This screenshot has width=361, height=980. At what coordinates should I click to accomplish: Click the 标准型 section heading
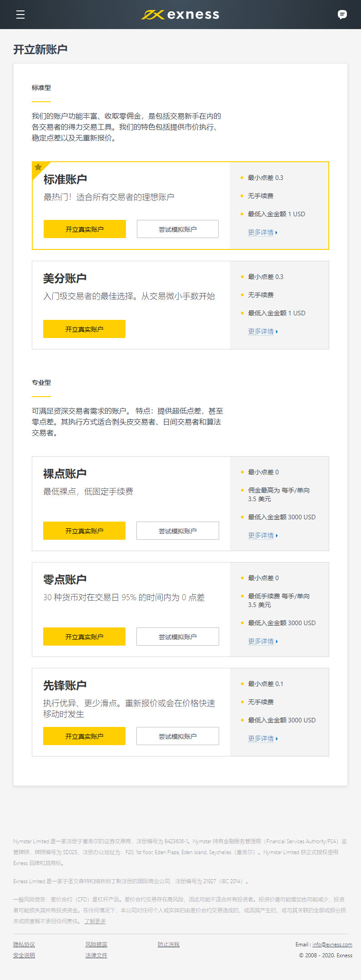coord(41,88)
